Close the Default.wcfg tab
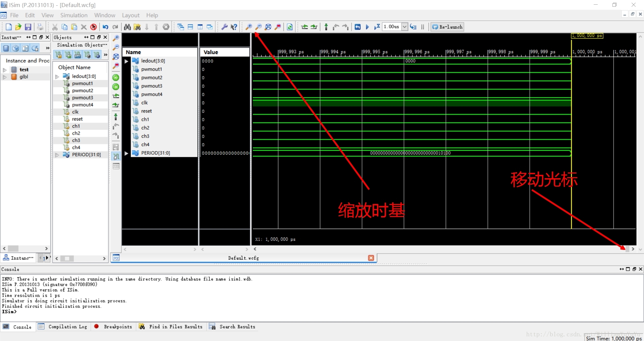 pyautogui.click(x=371, y=258)
